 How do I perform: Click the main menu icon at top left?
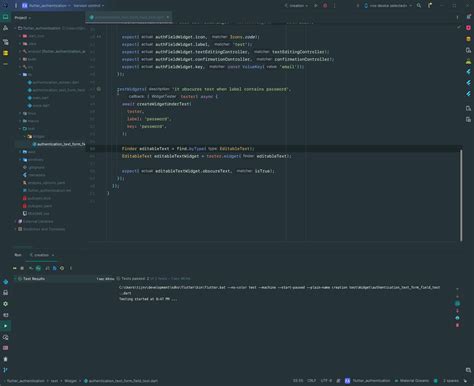click(x=15, y=6)
